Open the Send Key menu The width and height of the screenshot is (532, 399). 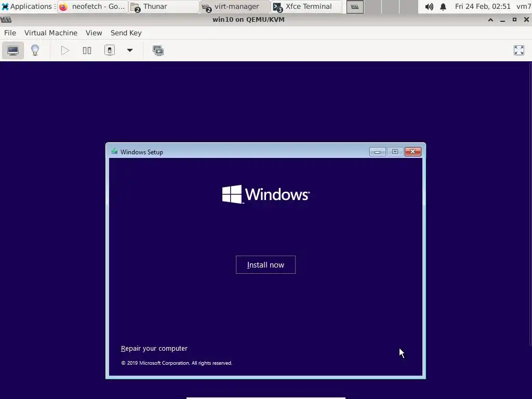126,33
